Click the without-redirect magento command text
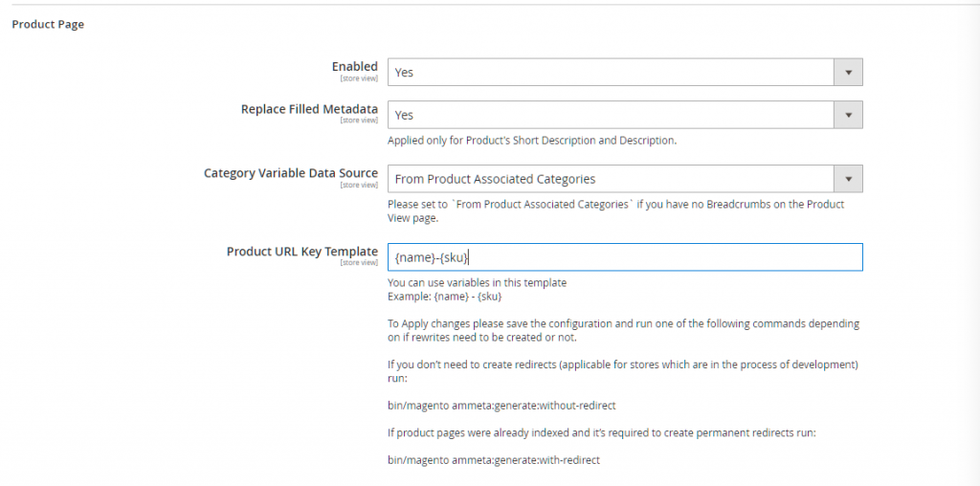 point(495,406)
